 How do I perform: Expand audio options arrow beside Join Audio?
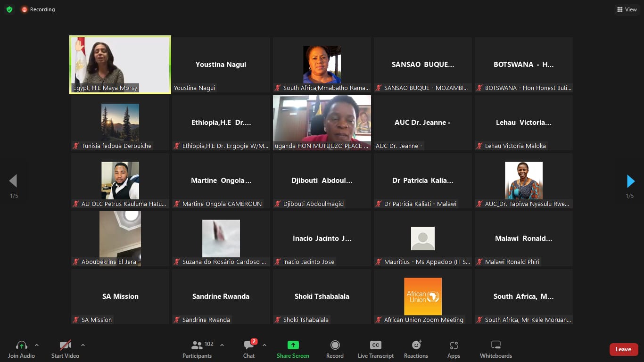click(x=37, y=345)
